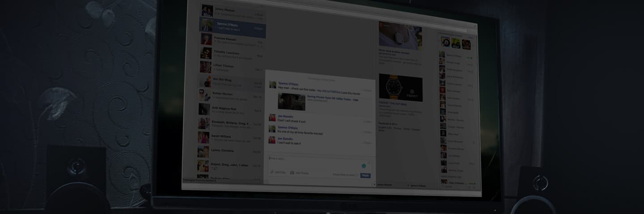Select the Spence O'Malic conversation
644x214 pixels.
233,27
